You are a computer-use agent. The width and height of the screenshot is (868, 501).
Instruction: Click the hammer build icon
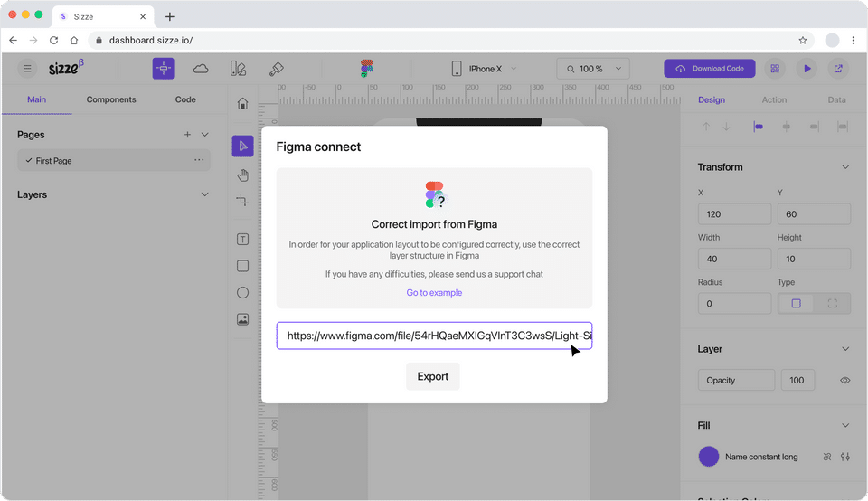pos(276,69)
